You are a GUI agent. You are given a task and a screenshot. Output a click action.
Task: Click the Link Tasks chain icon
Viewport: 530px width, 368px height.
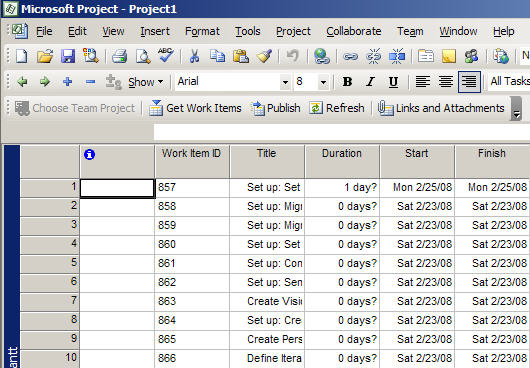[350, 56]
